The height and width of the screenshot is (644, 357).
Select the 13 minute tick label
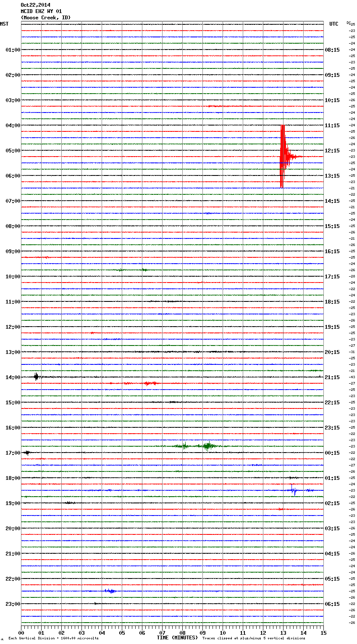tap(283, 633)
